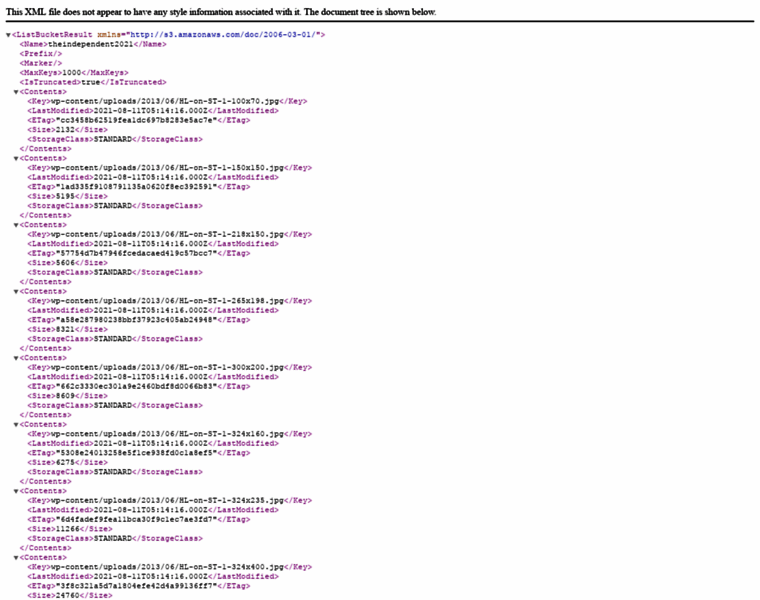Click the LastModified date under the 218x150.jpg key
Image resolution: width=760 pixels, height=600 pixels.
[x=150, y=244]
